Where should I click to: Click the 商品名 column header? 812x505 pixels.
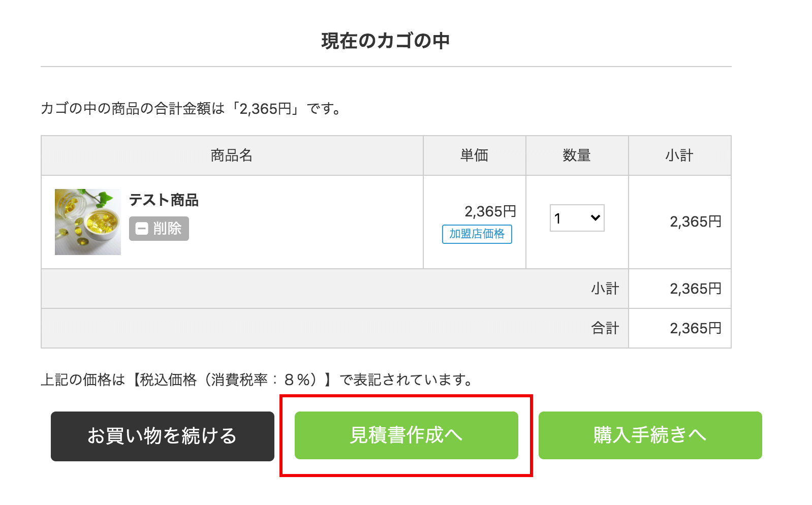point(232,155)
